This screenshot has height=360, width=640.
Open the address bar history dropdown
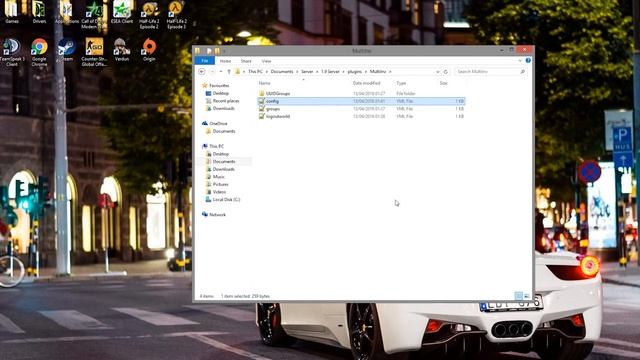(438, 72)
